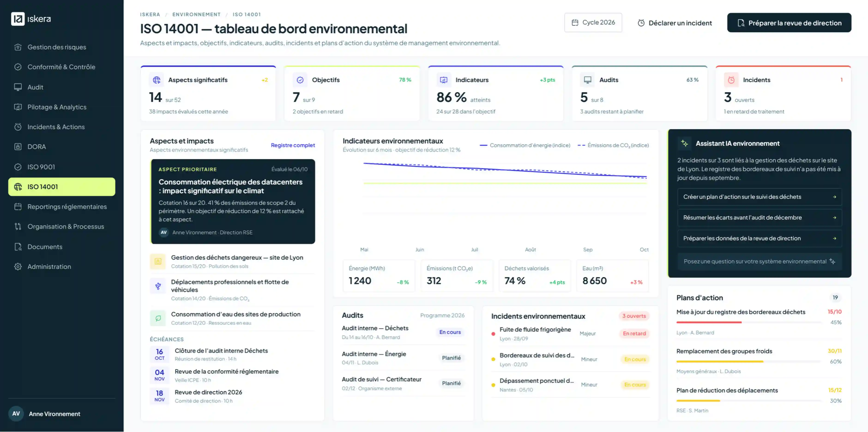This screenshot has height=432, width=868.
Task: Click the Aspects significatifs globe icon
Action: pos(157,80)
